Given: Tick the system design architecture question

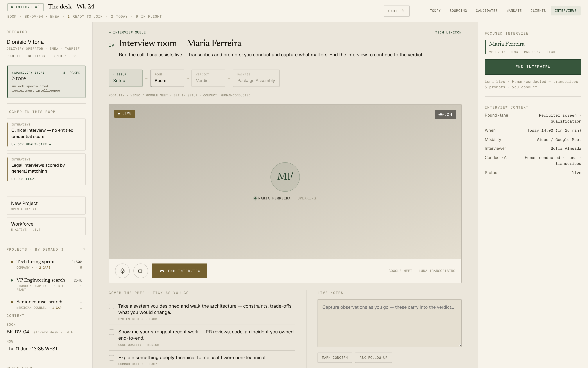Looking at the screenshot, I should tap(112, 306).
